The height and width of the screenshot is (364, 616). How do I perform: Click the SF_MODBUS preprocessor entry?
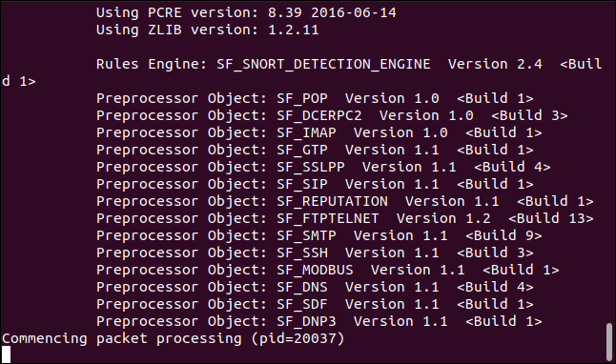click(328, 271)
